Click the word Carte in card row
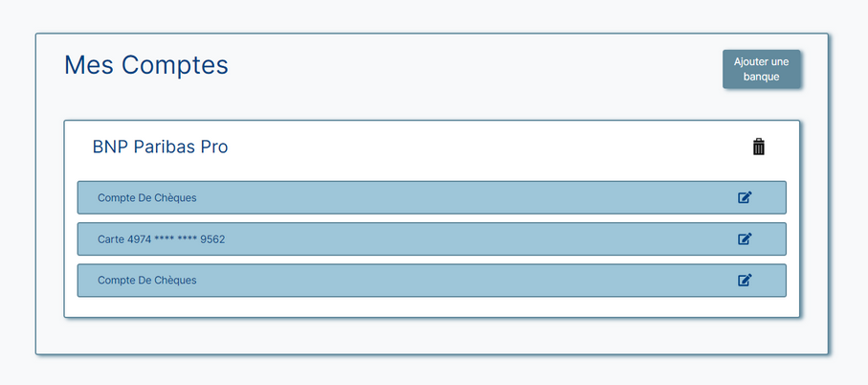Screen dimensions: 868x385 (111, 239)
